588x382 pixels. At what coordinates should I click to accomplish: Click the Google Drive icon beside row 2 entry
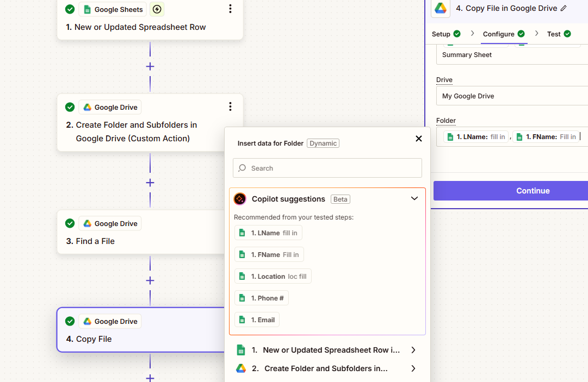pyautogui.click(x=241, y=368)
